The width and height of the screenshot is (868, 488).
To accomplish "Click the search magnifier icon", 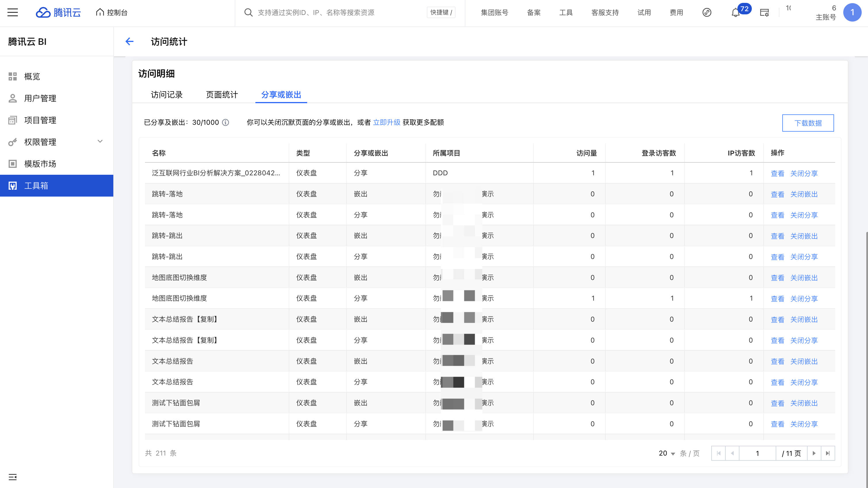I will click(x=248, y=12).
